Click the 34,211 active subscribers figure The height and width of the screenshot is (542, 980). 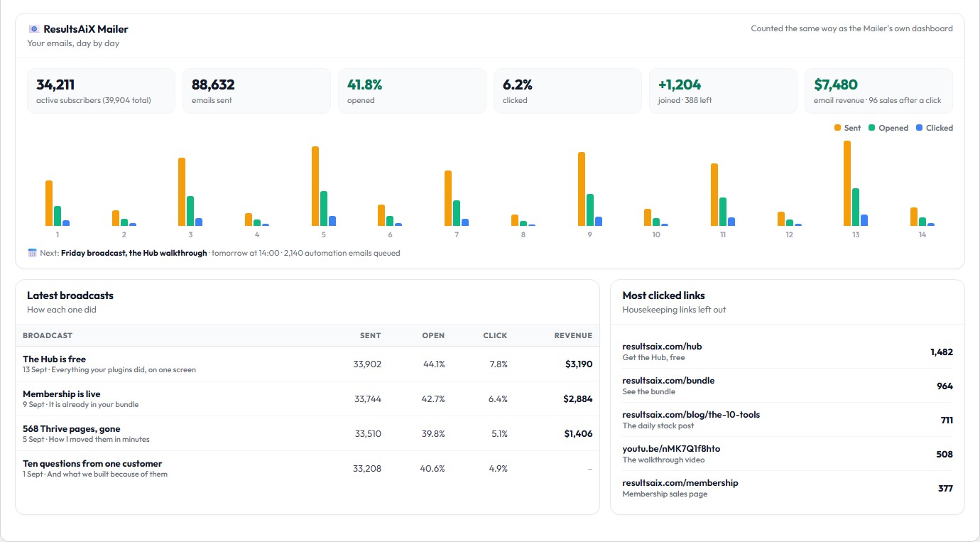(x=55, y=85)
